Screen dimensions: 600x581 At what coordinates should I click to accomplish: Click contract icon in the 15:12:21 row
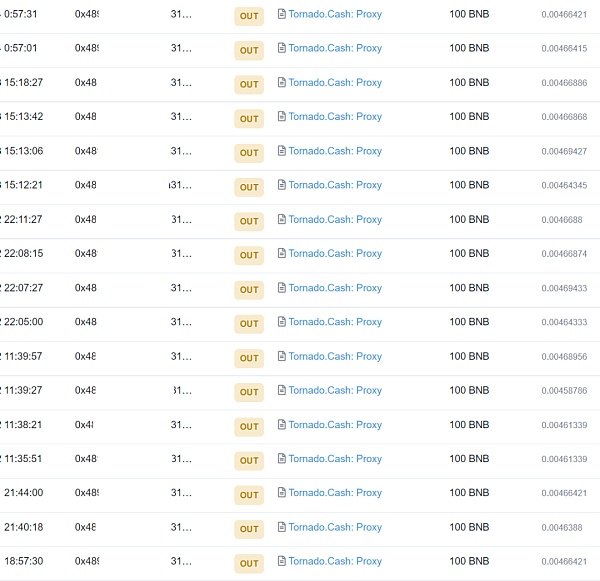coord(281,185)
